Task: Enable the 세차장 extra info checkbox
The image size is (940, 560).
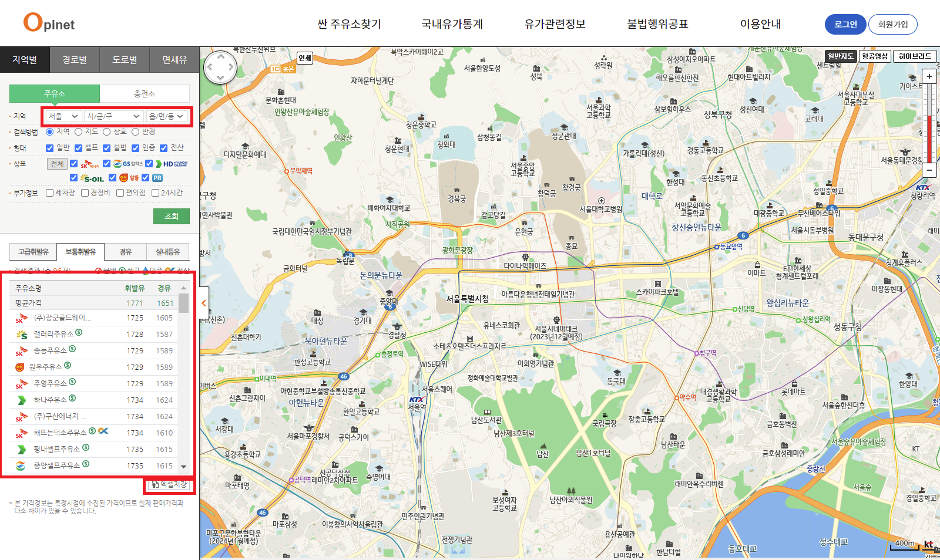Action: point(50,193)
